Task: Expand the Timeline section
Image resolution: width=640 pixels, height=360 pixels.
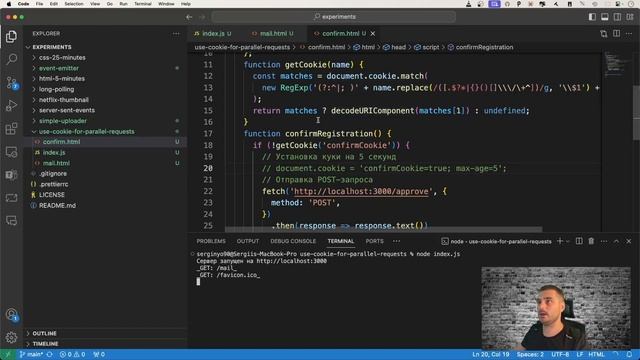Action: point(45,344)
